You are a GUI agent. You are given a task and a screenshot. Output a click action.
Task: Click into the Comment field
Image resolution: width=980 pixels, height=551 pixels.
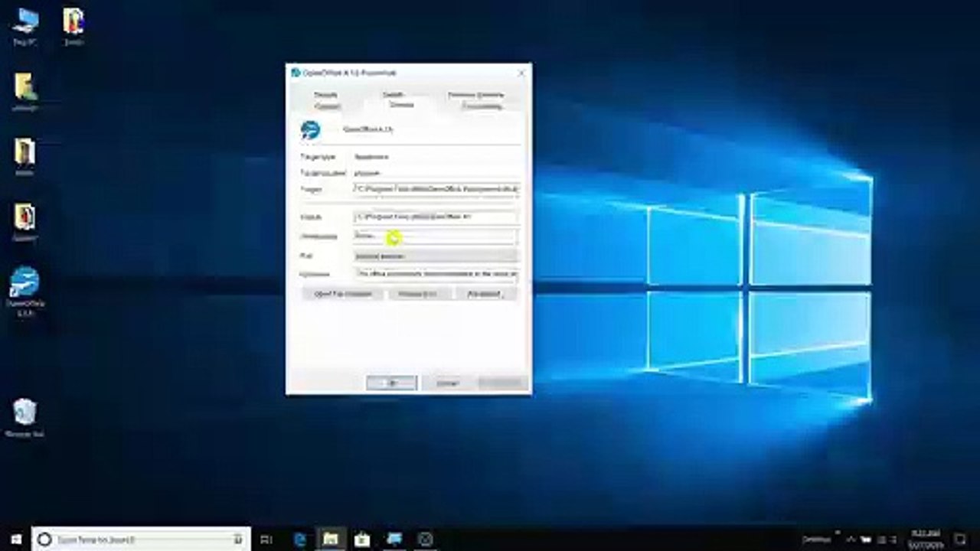[436, 274]
